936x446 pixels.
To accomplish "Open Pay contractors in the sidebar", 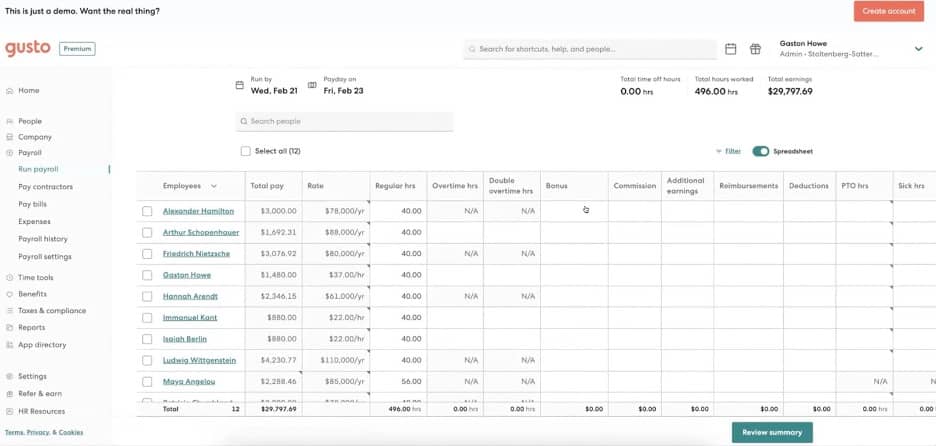I will pyautogui.click(x=45, y=187).
